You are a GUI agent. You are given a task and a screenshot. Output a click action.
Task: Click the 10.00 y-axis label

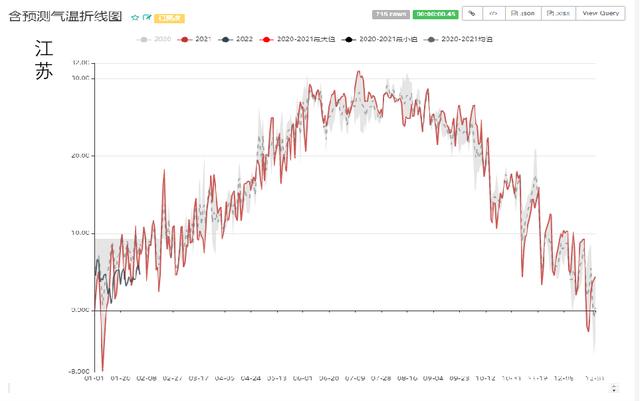79,233
